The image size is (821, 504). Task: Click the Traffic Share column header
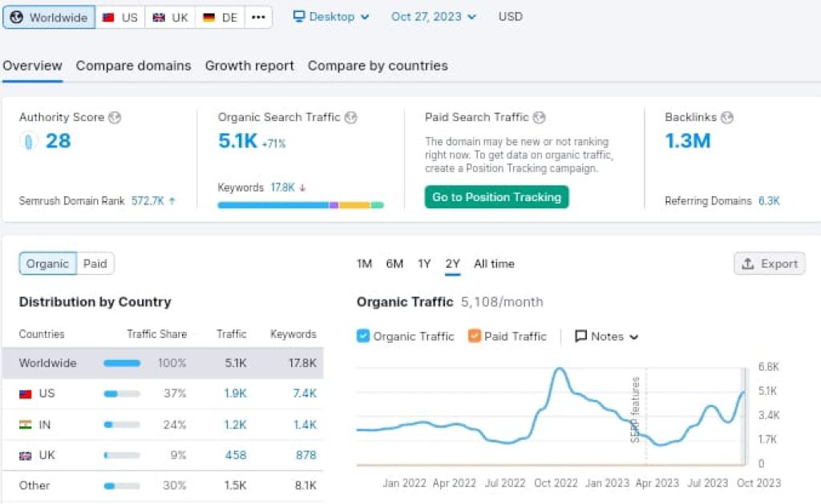pos(156,334)
